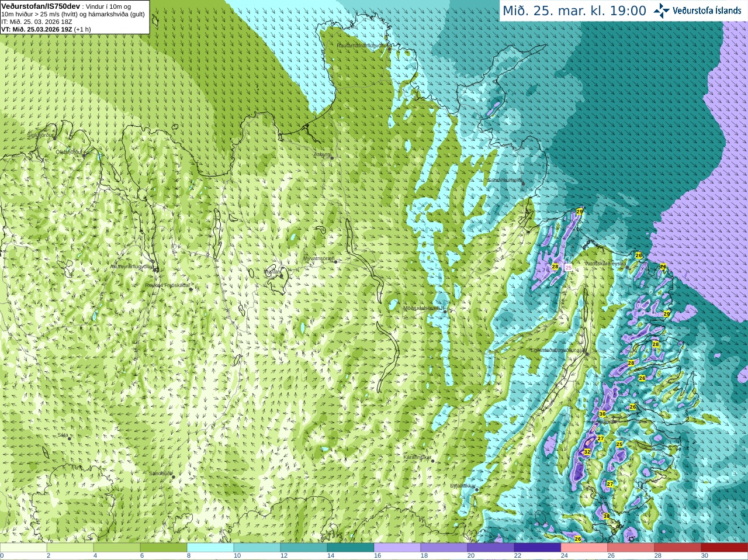Image resolution: width=748 pixels, height=560 pixels.
Task: Select the Kárahnjúkar station marker
Action: pos(432,461)
